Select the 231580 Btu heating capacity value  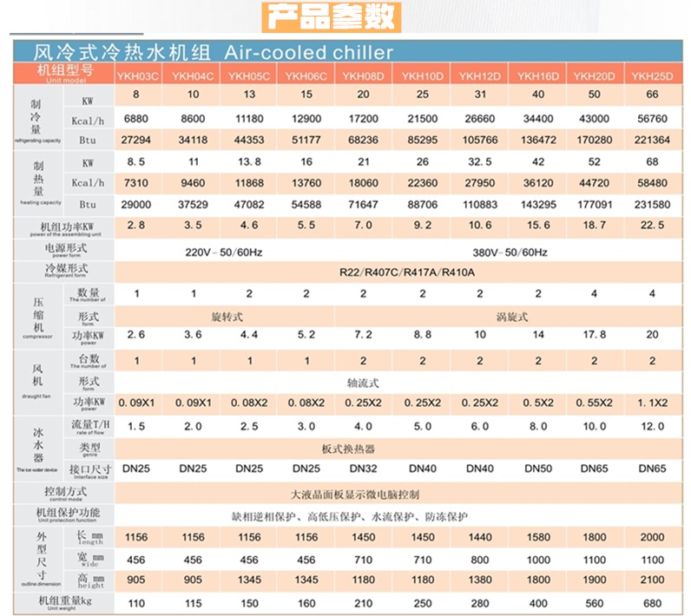pyautogui.click(x=652, y=205)
